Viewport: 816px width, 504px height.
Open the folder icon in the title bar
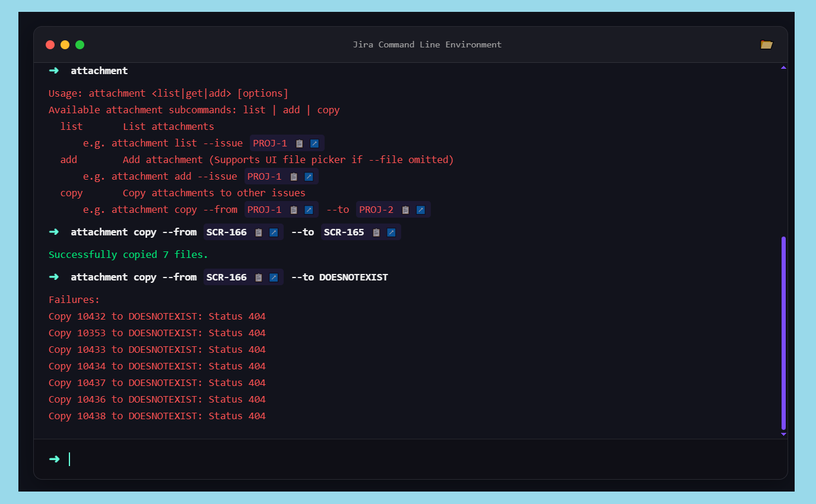767,44
